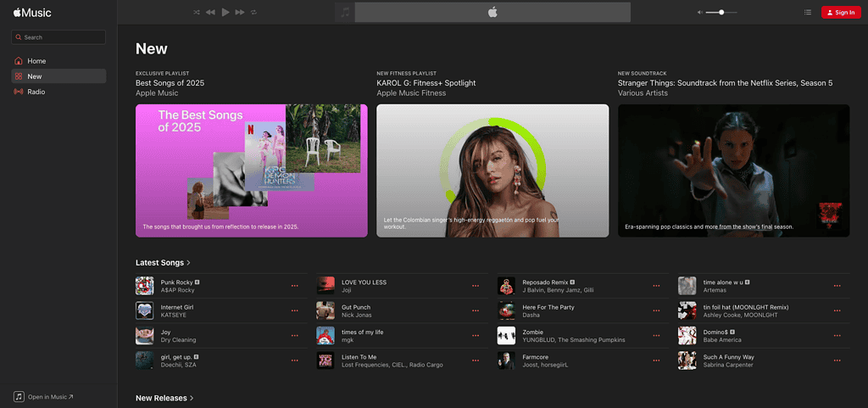The width and height of the screenshot is (868, 408).
Task: Expand the Latest Songs section
Action: (x=164, y=262)
